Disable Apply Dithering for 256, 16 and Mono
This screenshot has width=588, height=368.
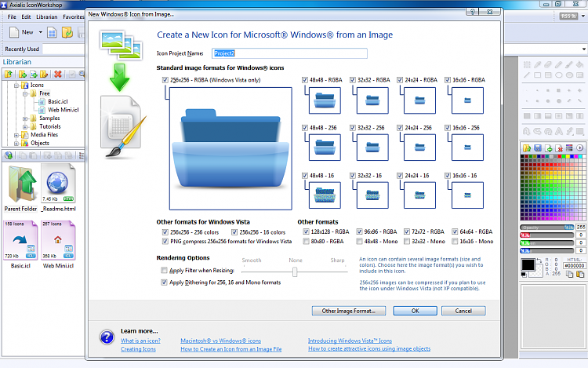164,282
